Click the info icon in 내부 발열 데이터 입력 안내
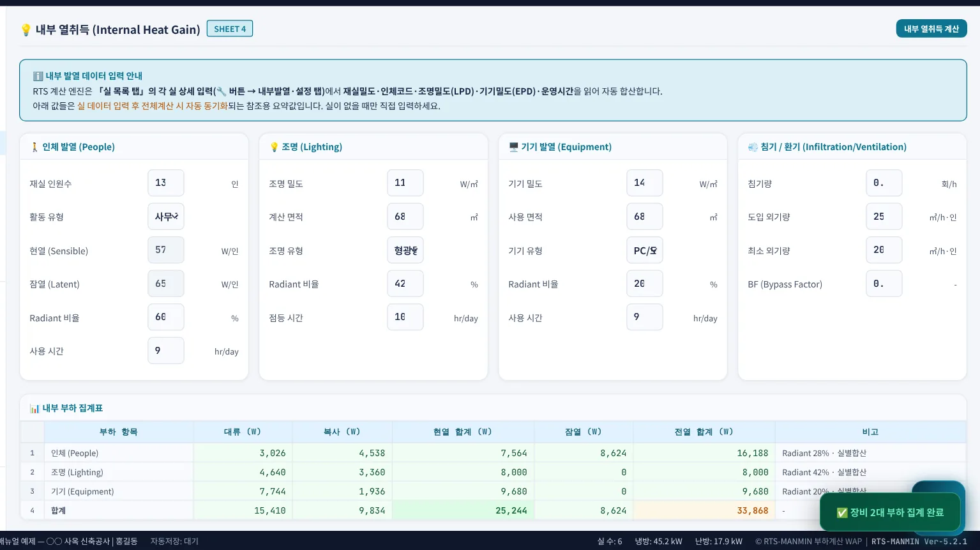This screenshot has height=550, width=980. [38, 76]
